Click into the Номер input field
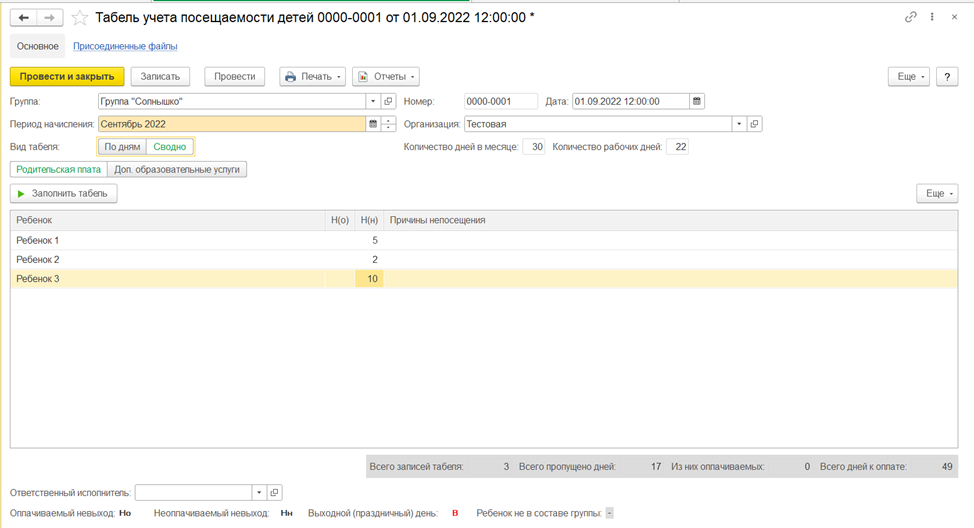Viewport: 974px width, 528px height. click(500, 101)
